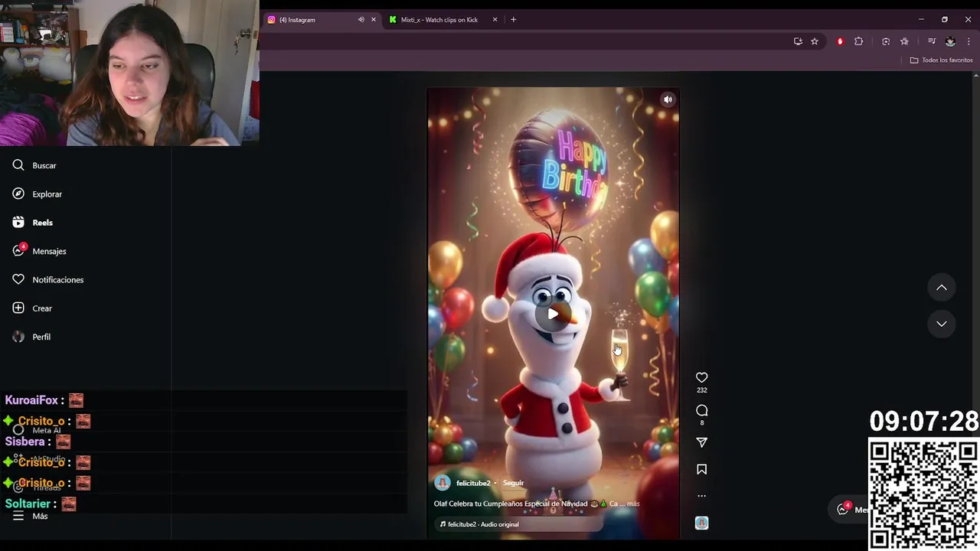Click the 232 likes count
Screen dimensions: 980x551
[701, 390]
